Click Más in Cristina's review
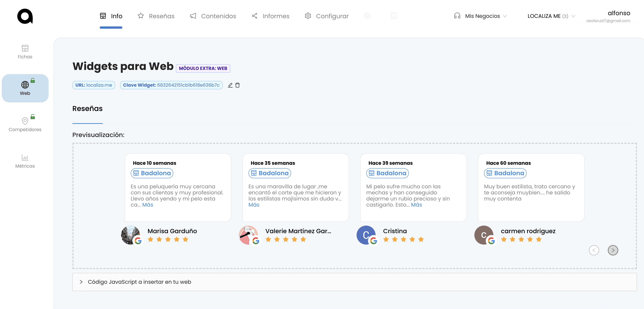644x309 pixels. pyautogui.click(x=416, y=205)
